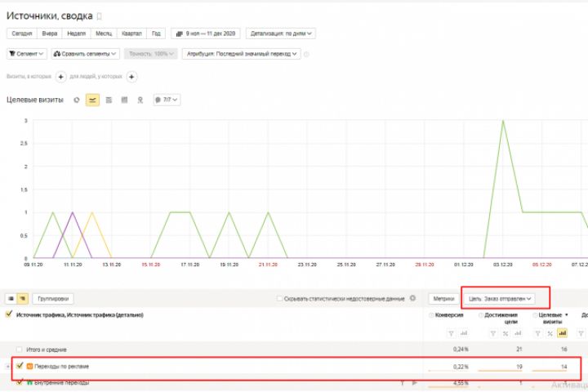Screen dimensions: 588x392
Task: Click filter icon in Внутренние переходы row
Action: 402,383
